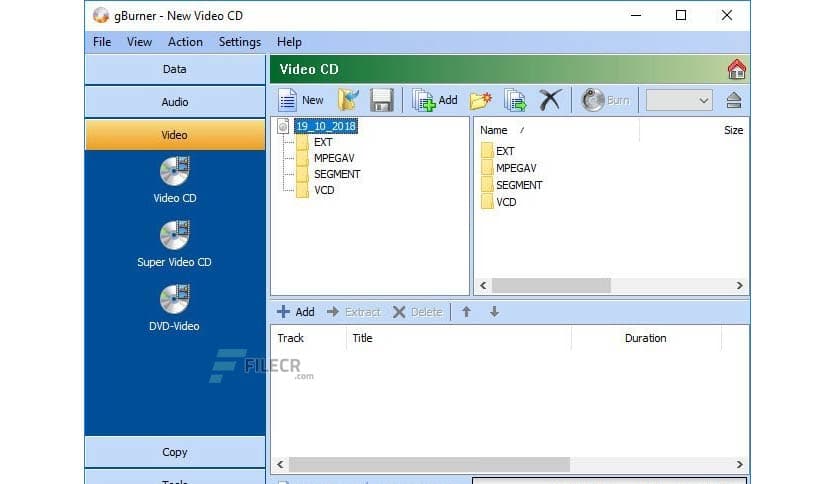Delete selected item with the X toolbar icon
Viewport: 836px width, 484px height.
[x=550, y=100]
